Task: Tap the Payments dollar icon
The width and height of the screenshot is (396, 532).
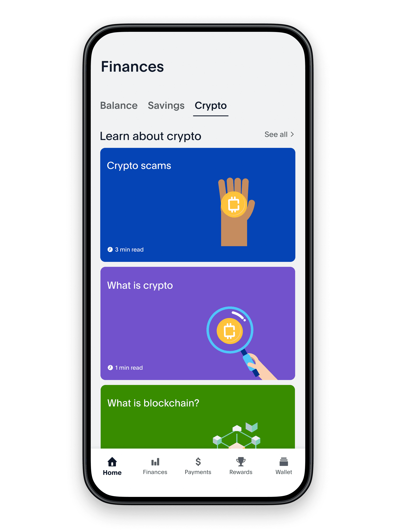Action: pos(198,462)
